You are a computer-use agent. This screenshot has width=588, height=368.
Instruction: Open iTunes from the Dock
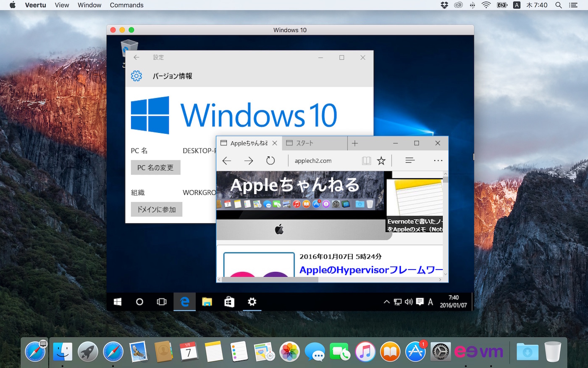point(365,352)
